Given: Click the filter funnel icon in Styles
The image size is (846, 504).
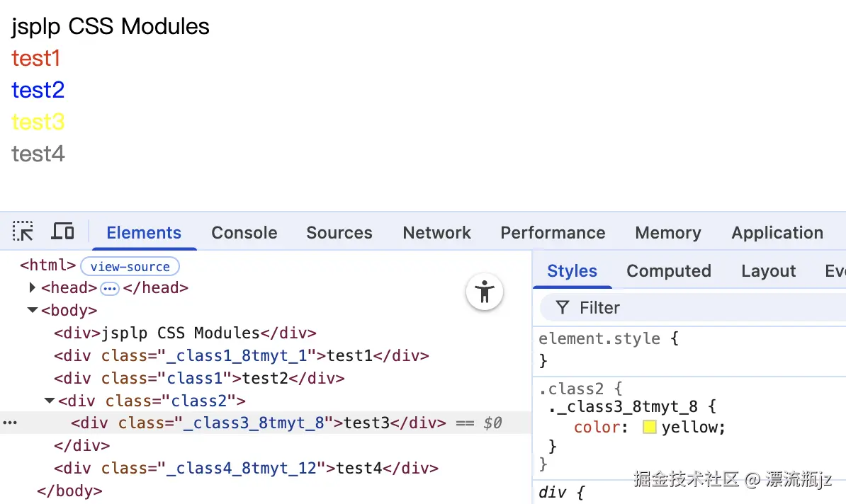Looking at the screenshot, I should click(x=562, y=307).
